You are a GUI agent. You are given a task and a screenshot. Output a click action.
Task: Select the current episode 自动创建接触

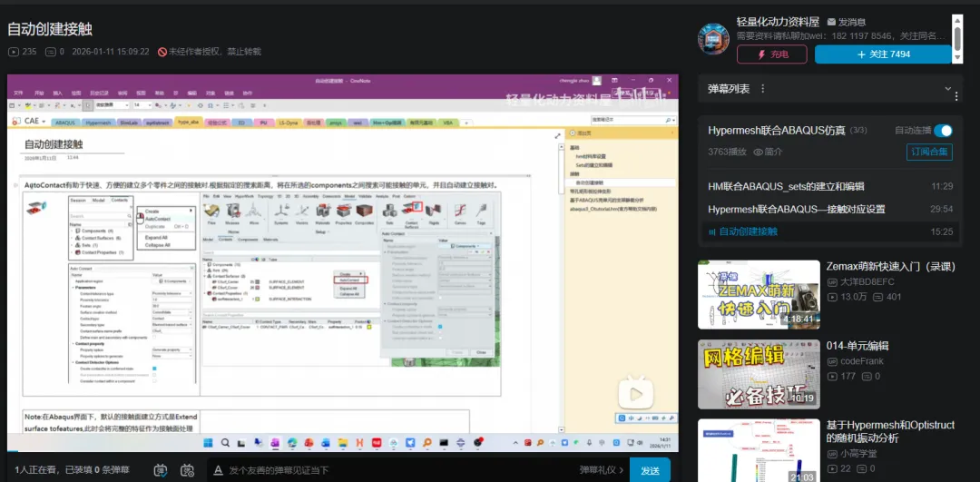click(x=830, y=231)
